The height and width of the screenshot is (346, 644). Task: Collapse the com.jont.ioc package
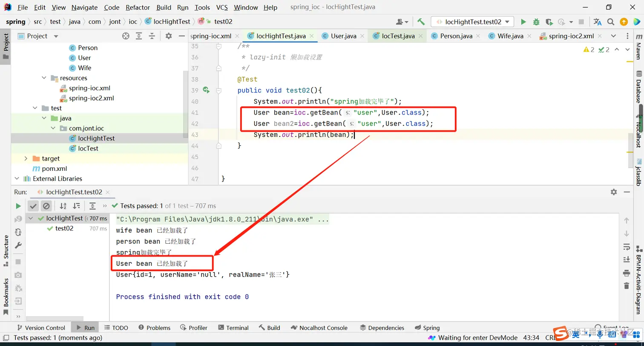53,128
